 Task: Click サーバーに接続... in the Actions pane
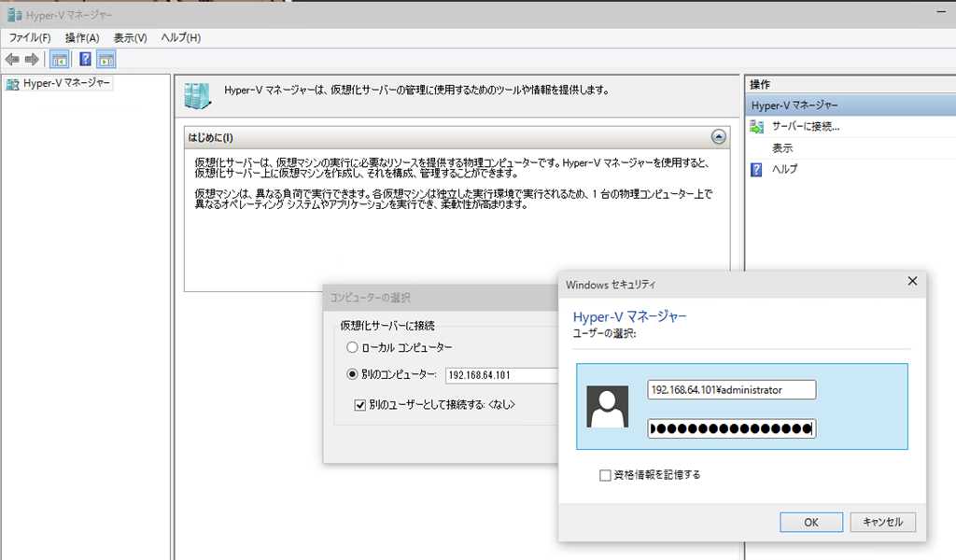pos(806,127)
